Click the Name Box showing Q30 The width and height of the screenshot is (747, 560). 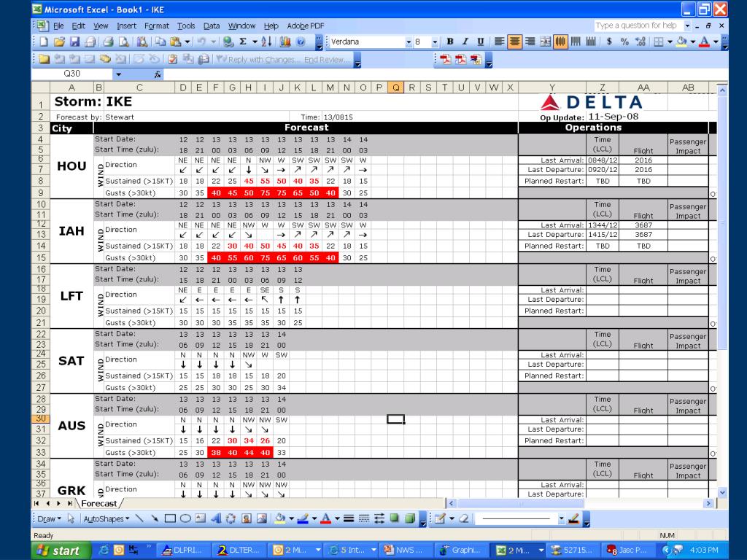click(x=72, y=74)
